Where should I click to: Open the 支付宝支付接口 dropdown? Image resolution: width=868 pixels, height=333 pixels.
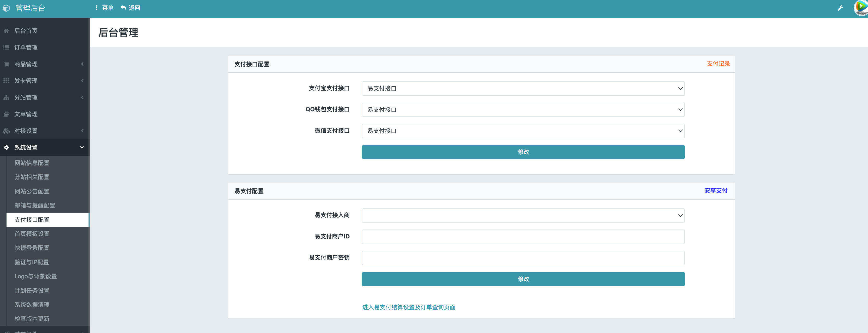(x=523, y=88)
